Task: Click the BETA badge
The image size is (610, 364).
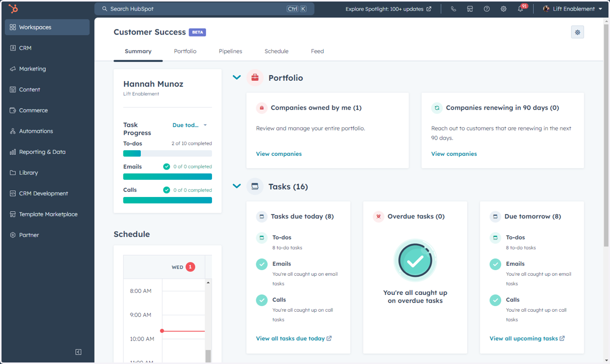Action: click(197, 32)
